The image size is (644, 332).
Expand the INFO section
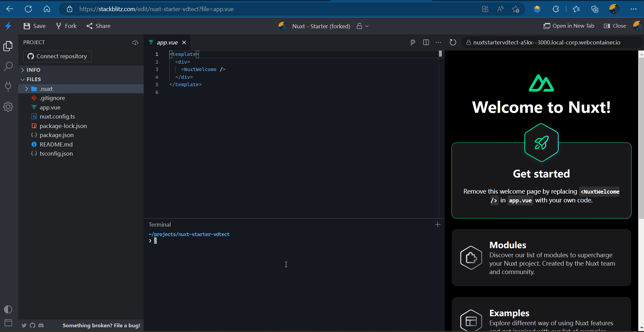point(81,70)
